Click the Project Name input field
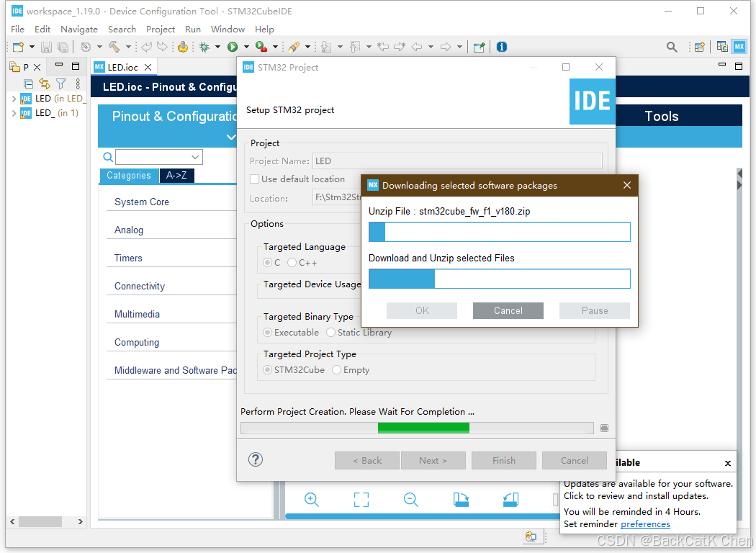The image size is (756, 553). [457, 161]
